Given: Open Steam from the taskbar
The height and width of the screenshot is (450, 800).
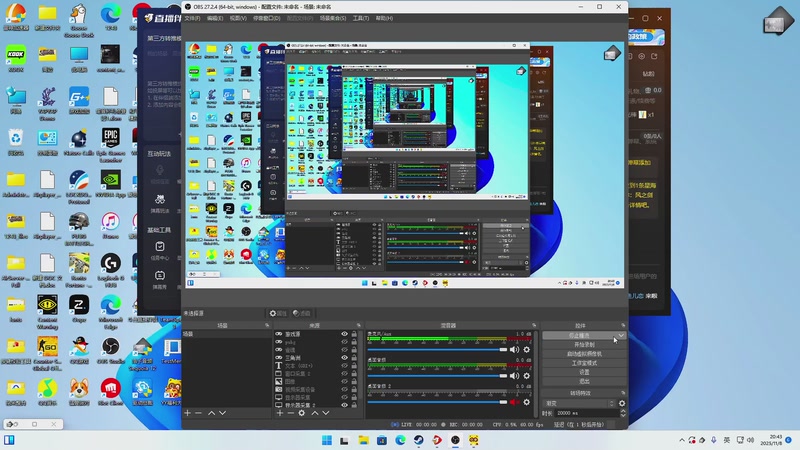Looking at the screenshot, I should pos(418,440).
